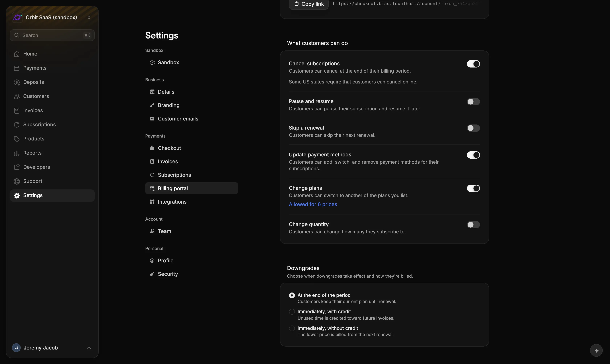This screenshot has width=610, height=364.
Task: Enable the Change quantity toggle
Action: click(473, 225)
